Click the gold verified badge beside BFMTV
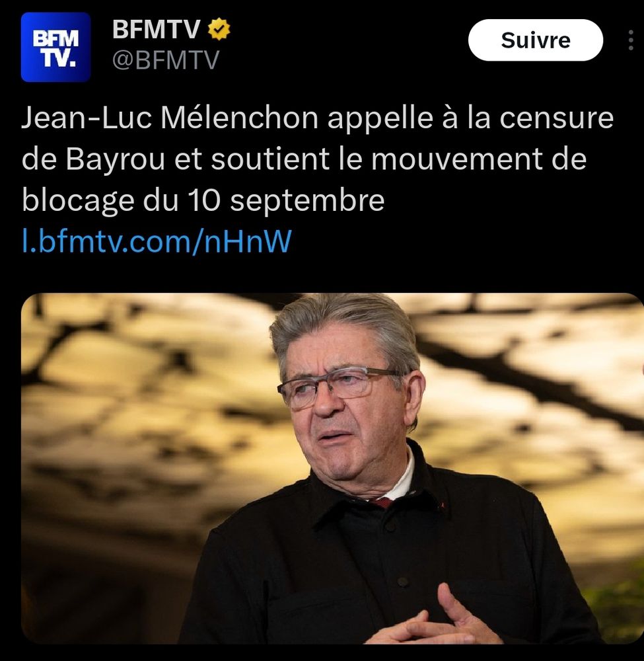Viewport: 644px width, 661px height. point(219,29)
